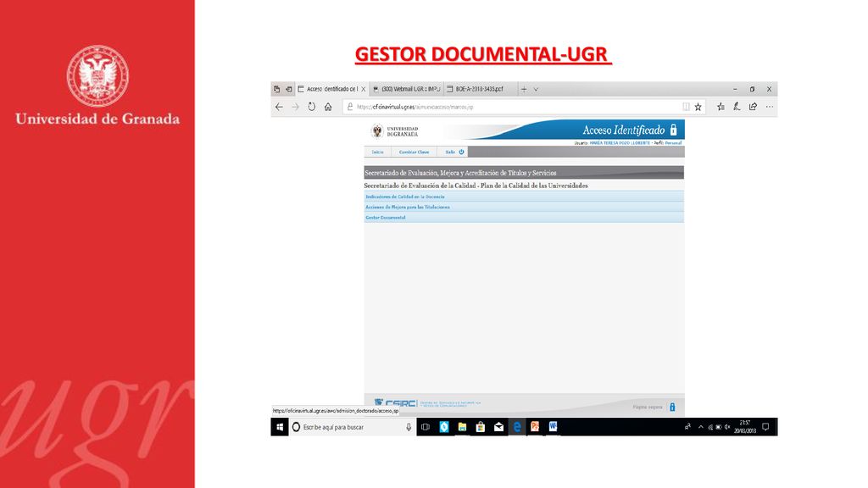
Task: Share this page via the share icon
Action: pyautogui.click(x=753, y=107)
